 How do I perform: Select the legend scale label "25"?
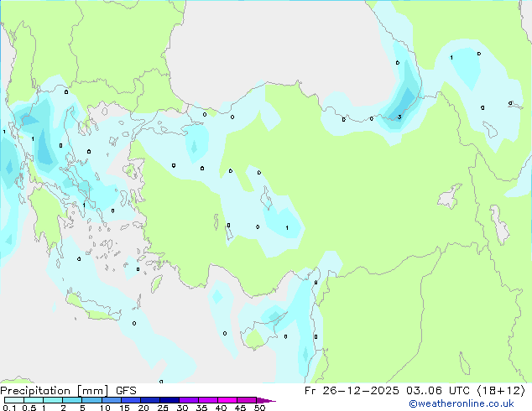tap(163, 408)
